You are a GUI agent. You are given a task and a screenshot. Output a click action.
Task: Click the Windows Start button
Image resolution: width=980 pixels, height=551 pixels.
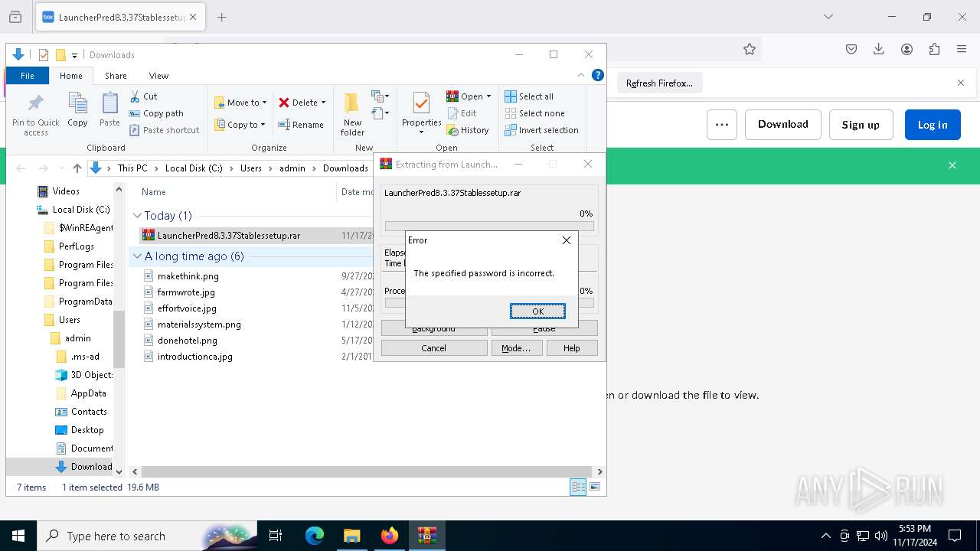18,536
